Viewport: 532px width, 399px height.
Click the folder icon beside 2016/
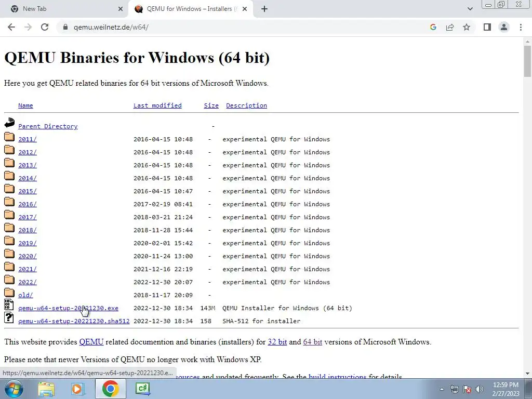coord(9,202)
